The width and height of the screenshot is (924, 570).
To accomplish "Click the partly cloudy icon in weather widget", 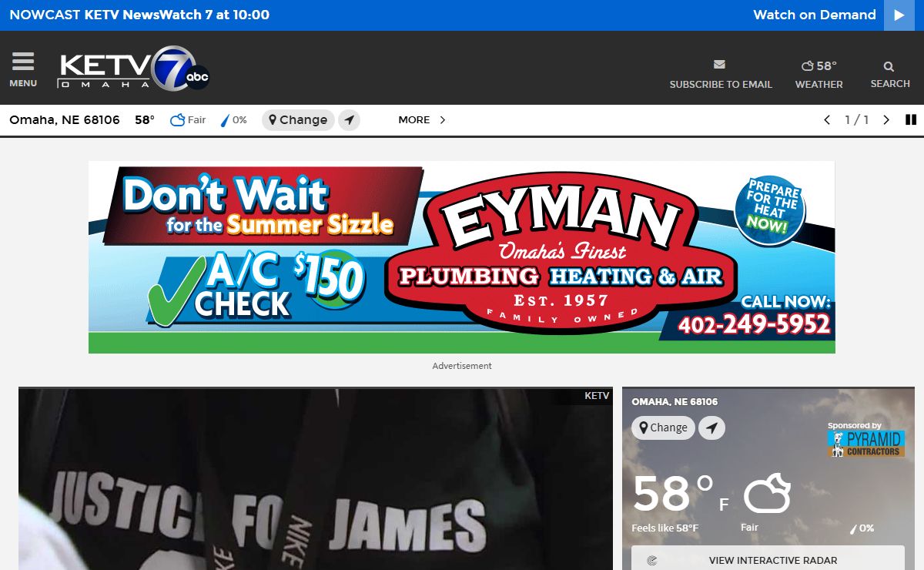I will click(x=767, y=493).
